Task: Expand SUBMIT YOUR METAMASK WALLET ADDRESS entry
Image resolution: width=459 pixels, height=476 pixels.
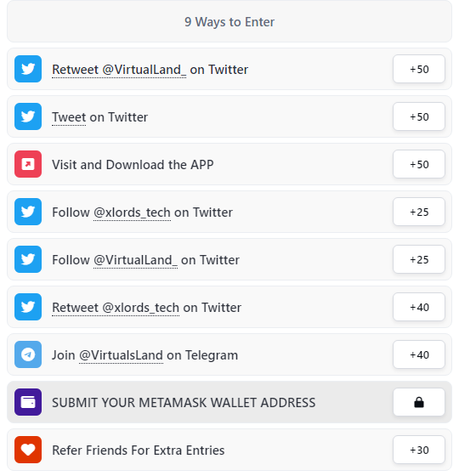Action: (229, 402)
